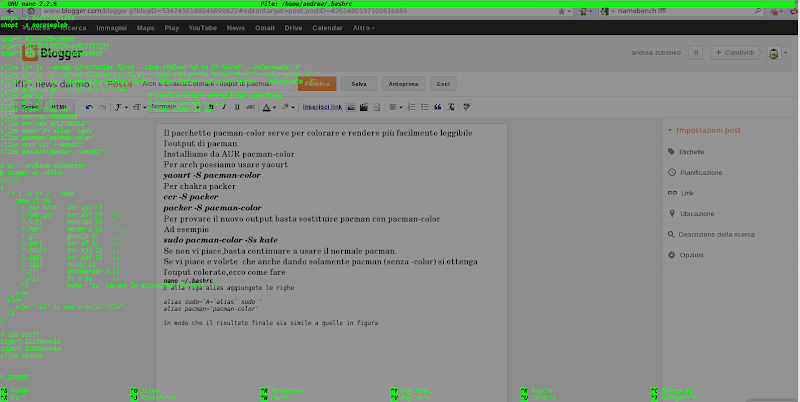Collapse the Impostazioni post panel
The height and width of the screenshot is (402, 800).
point(704,131)
